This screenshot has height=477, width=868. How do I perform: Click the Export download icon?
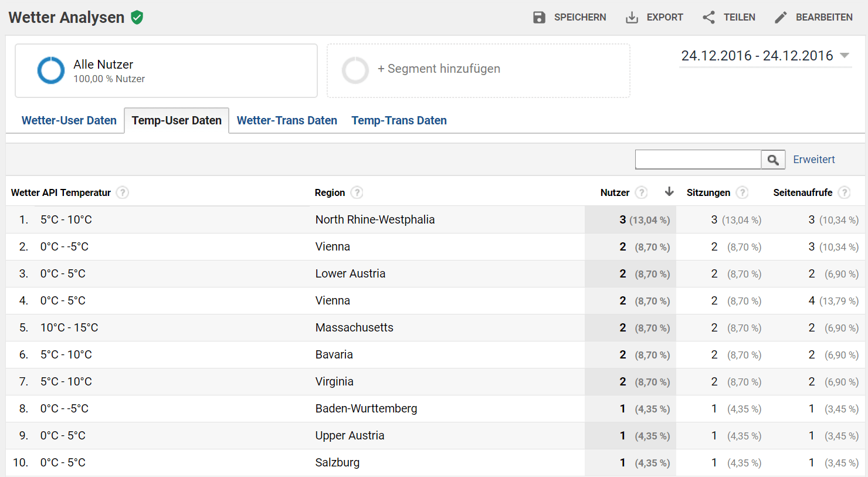(x=632, y=18)
